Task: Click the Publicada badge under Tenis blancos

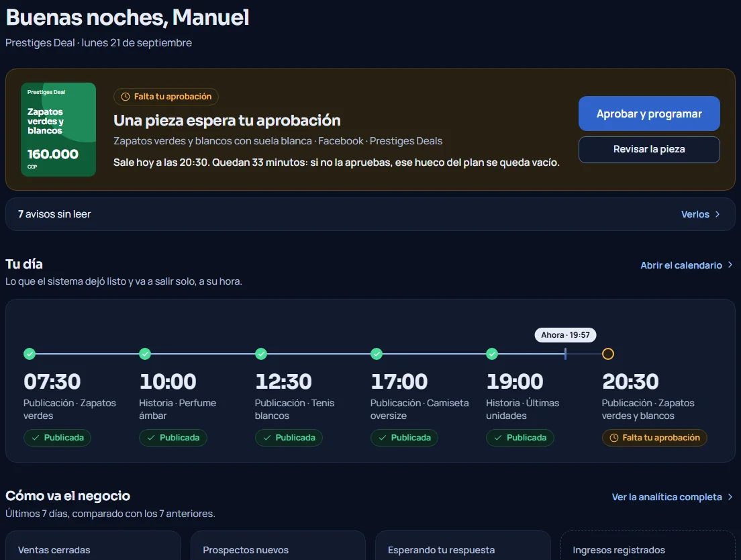Action: 289,438
